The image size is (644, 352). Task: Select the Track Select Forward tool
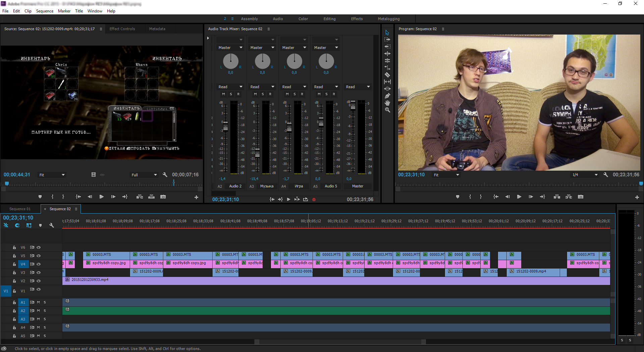[x=387, y=40]
